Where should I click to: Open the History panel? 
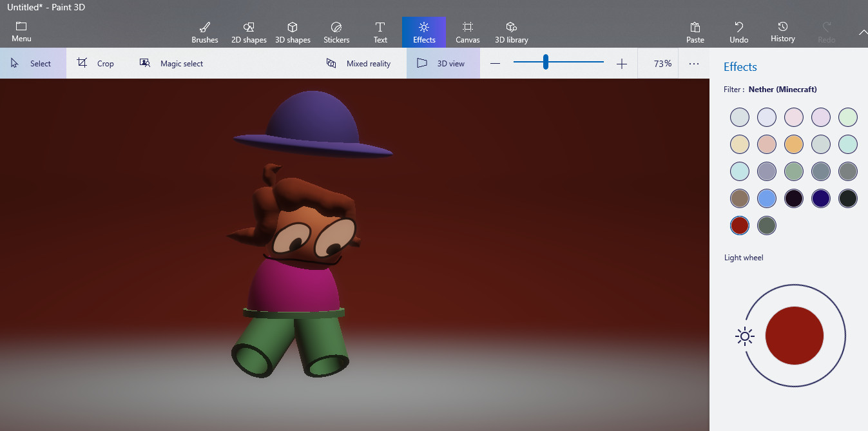point(782,32)
